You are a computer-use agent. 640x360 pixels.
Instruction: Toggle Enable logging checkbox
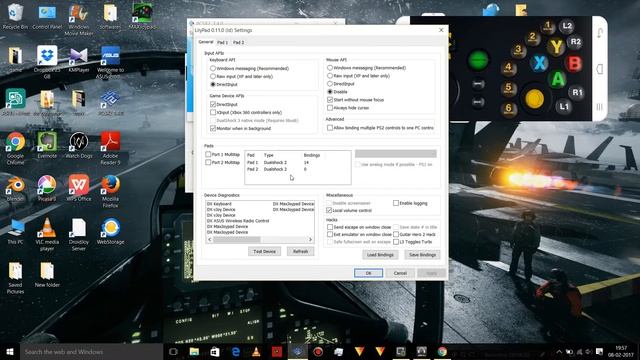pos(396,203)
